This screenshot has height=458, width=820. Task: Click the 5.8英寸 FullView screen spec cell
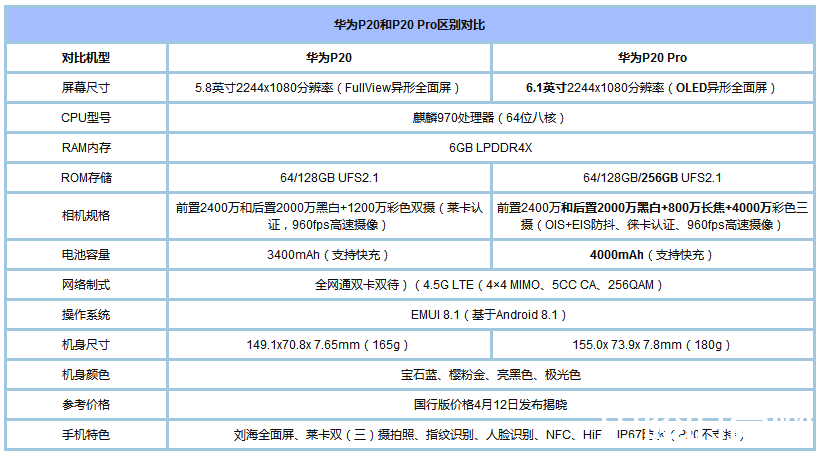pos(328,88)
